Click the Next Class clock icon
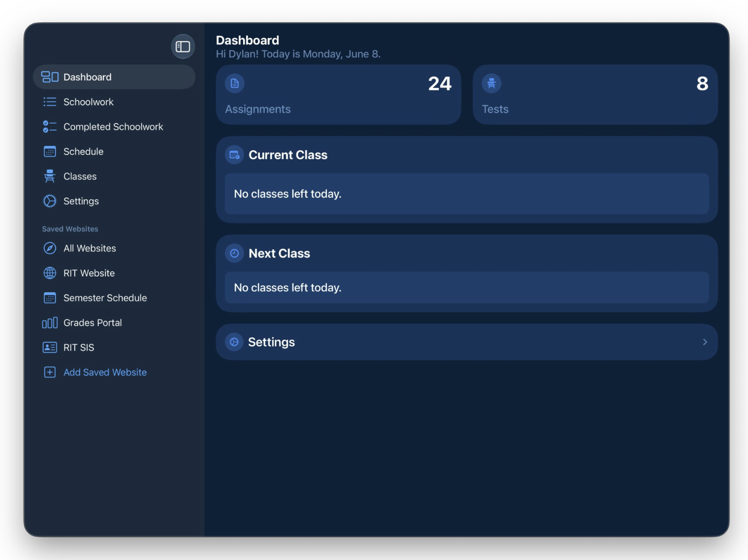The height and width of the screenshot is (560, 748). tap(234, 253)
